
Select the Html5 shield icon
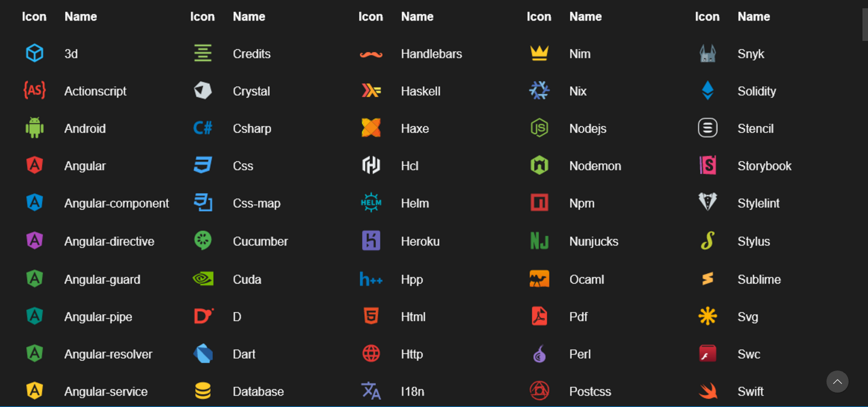[371, 316]
